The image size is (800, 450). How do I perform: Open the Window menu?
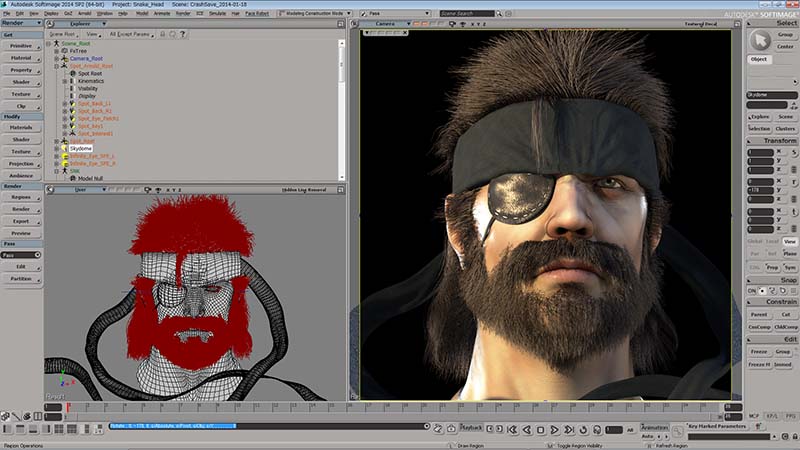[x=104, y=14]
